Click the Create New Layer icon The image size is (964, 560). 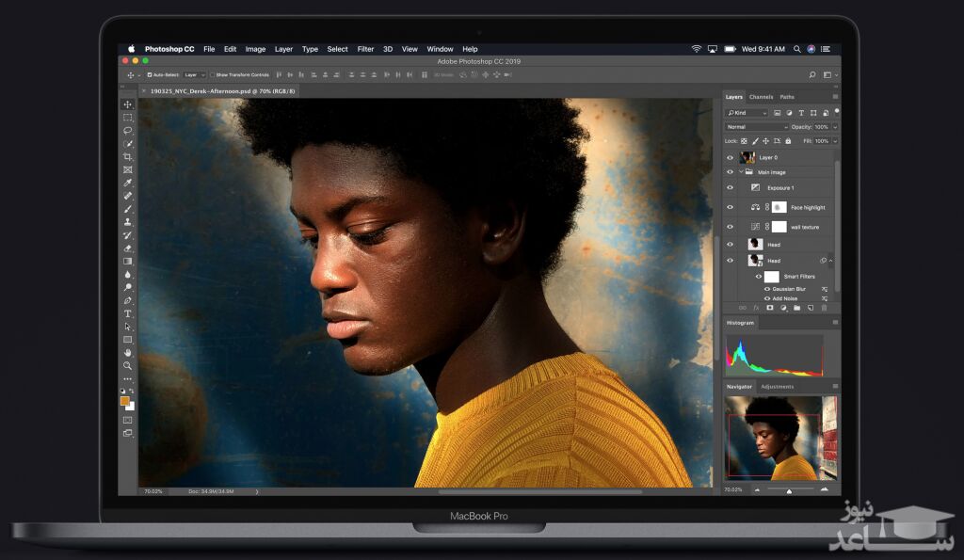pyautogui.click(x=810, y=308)
